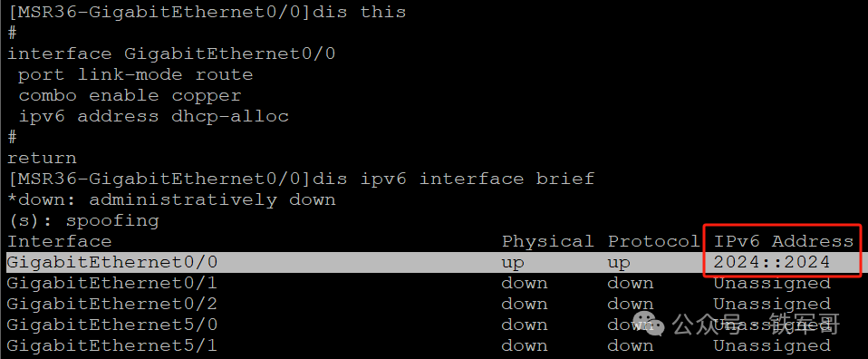
Task: Click the WeChat watermark logo icon
Action: pyautogui.click(x=650, y=323)
